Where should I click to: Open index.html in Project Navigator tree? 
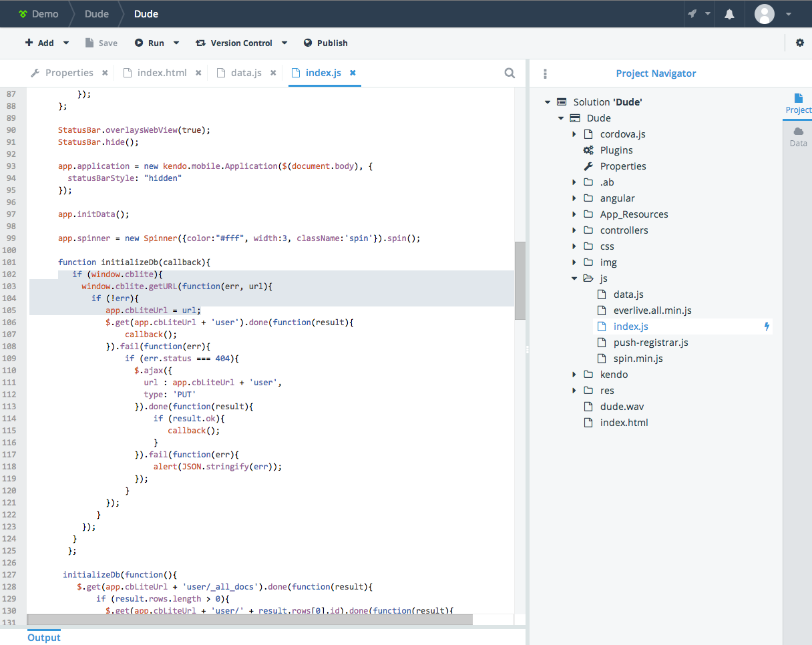coord(624,423)
